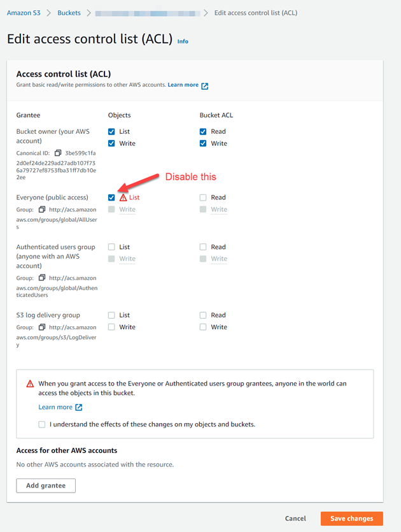Enable Bucket ACL Write for S3 log delivery group

203,327
